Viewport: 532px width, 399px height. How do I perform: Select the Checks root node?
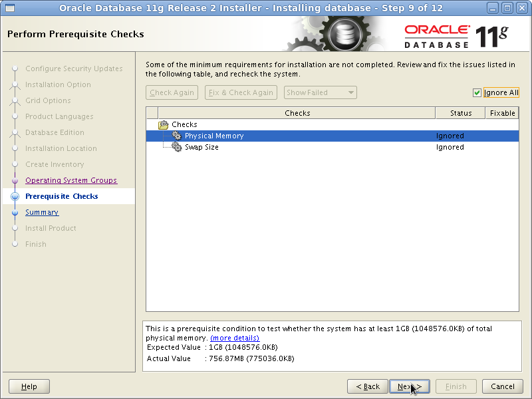click(184, 124)
